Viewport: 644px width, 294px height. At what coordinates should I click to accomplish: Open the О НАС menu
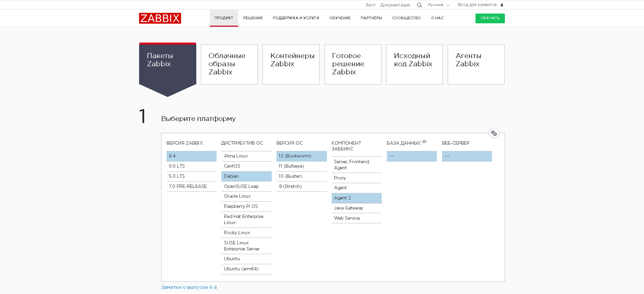click(437, 18)
